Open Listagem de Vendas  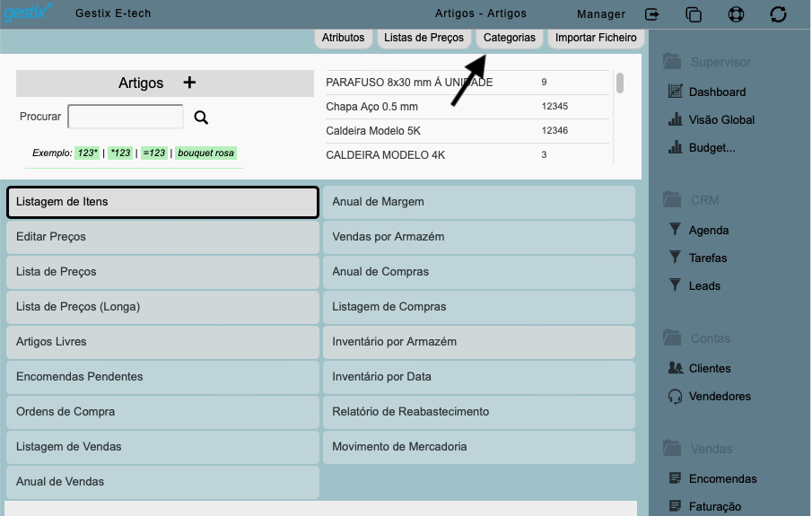click(x=162, y=447)
